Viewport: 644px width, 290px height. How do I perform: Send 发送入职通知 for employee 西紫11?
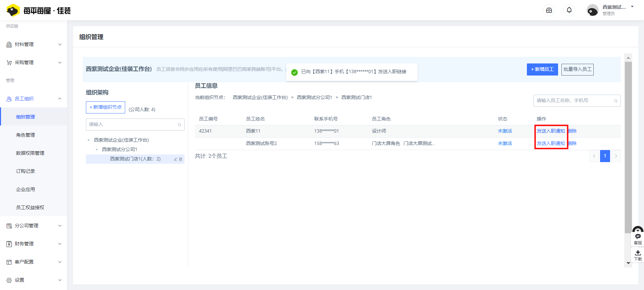pyautogui.click(x=551, y=131)
